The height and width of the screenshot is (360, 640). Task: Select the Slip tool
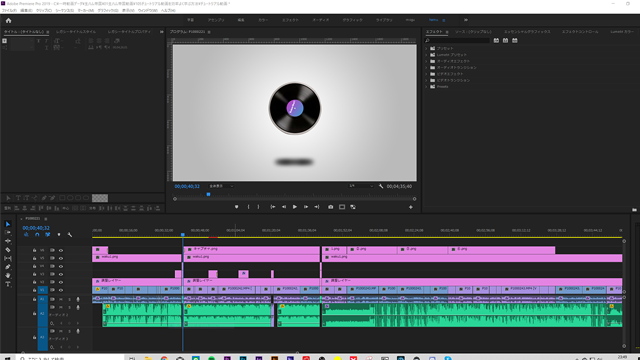pyautogui.click(x=8, y=258)
